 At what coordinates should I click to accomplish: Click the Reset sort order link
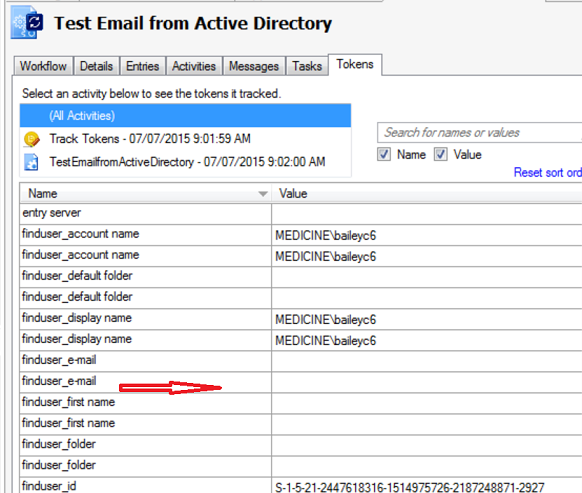[x=547, y=173]
